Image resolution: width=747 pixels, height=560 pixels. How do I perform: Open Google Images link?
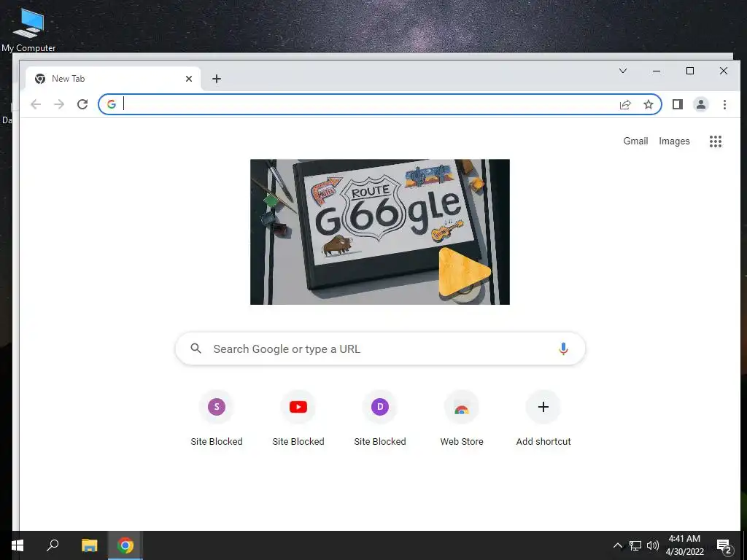(x=674, y=141)
